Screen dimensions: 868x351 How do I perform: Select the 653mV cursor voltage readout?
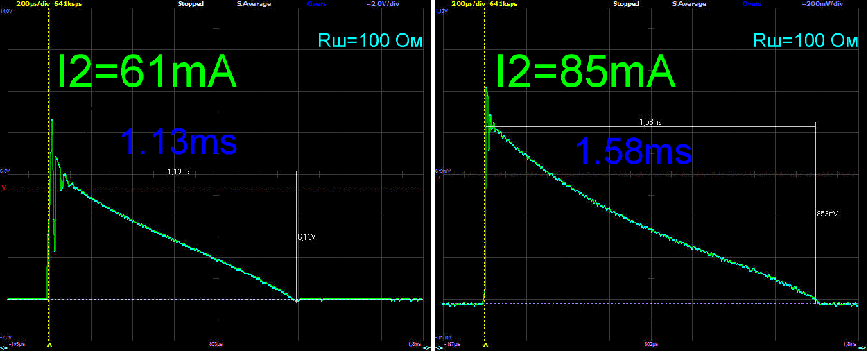828,214
